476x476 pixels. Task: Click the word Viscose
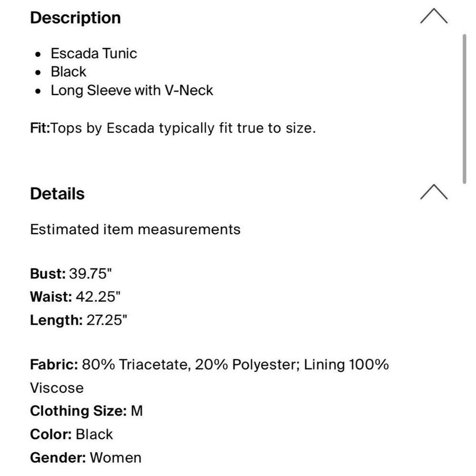point(57,388)
